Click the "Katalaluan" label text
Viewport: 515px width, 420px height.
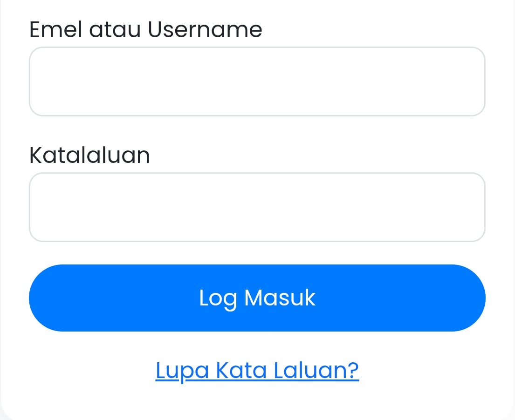coord(89,156)
